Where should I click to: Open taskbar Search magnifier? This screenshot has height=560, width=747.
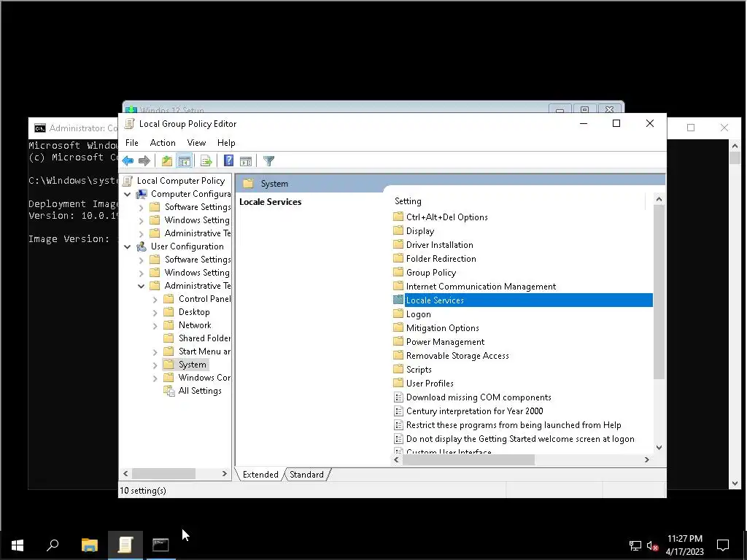[53, 545]
